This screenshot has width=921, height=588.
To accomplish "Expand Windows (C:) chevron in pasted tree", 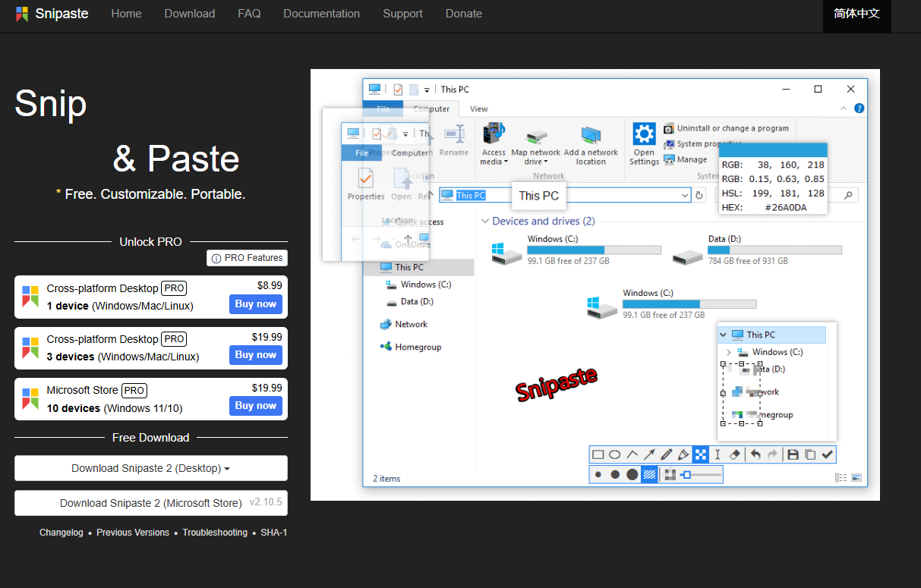I will coord(729,352).
